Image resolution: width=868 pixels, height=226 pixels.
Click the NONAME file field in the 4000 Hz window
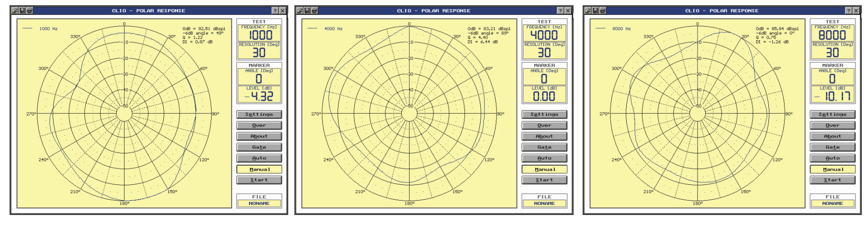point(544,203)
